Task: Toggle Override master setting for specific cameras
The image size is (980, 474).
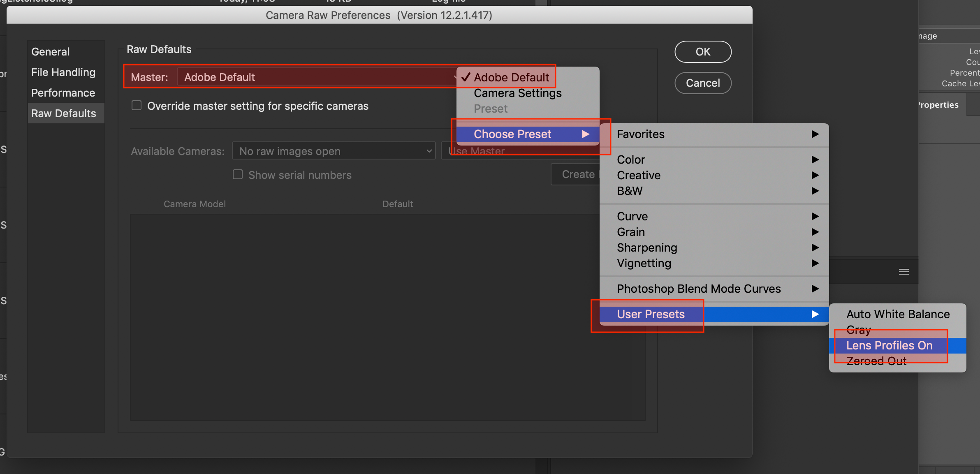Action: click(136, 106)
